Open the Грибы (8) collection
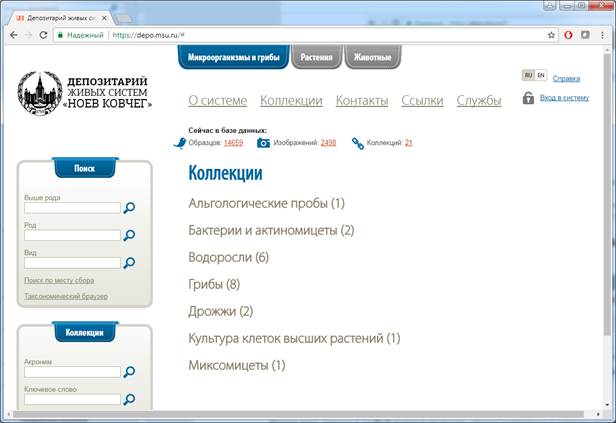616x423 pixels. [214, 284]
